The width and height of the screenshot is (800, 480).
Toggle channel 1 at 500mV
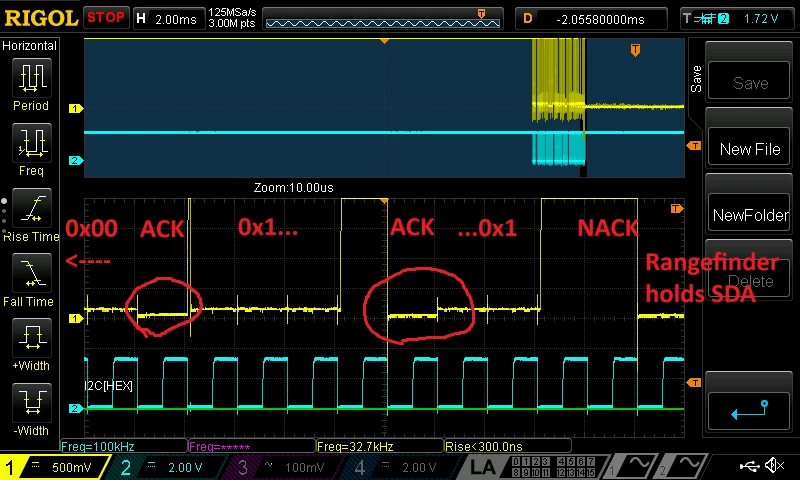(55, 467)
